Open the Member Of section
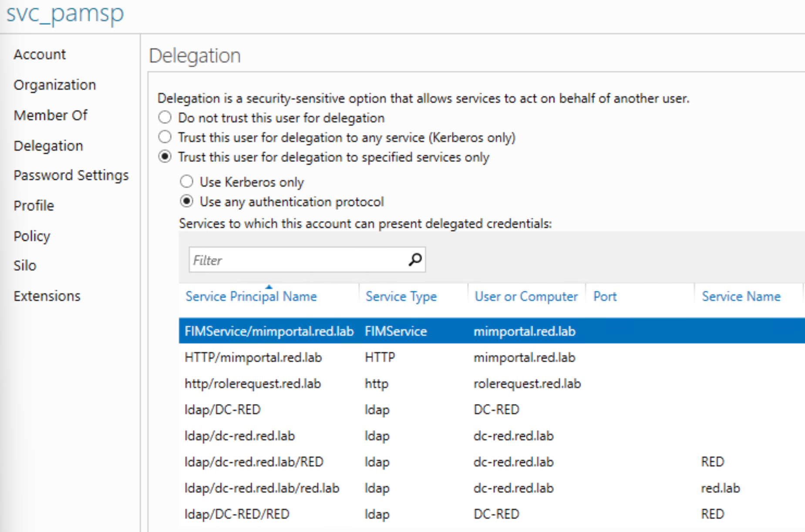 coord(51,115)
